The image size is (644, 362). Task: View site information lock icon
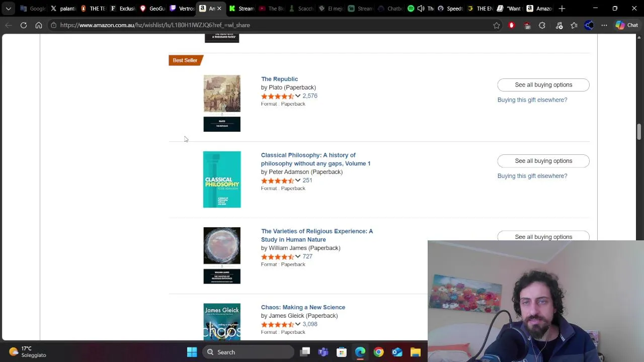(53, 25)
